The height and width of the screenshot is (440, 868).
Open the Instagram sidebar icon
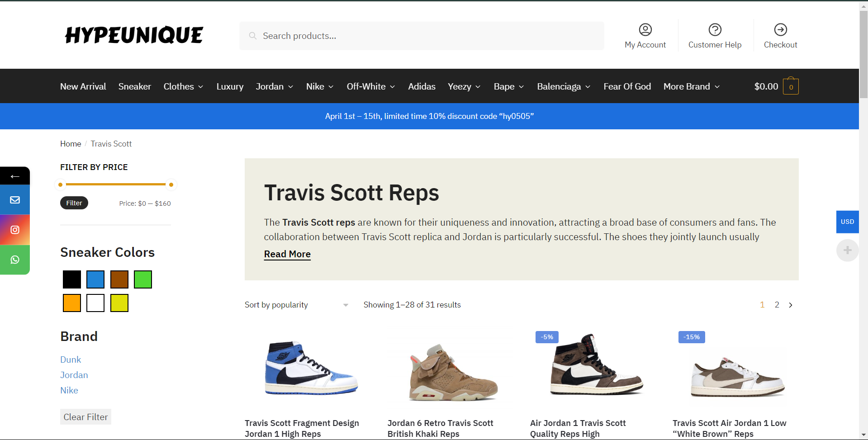pos(15,230)
